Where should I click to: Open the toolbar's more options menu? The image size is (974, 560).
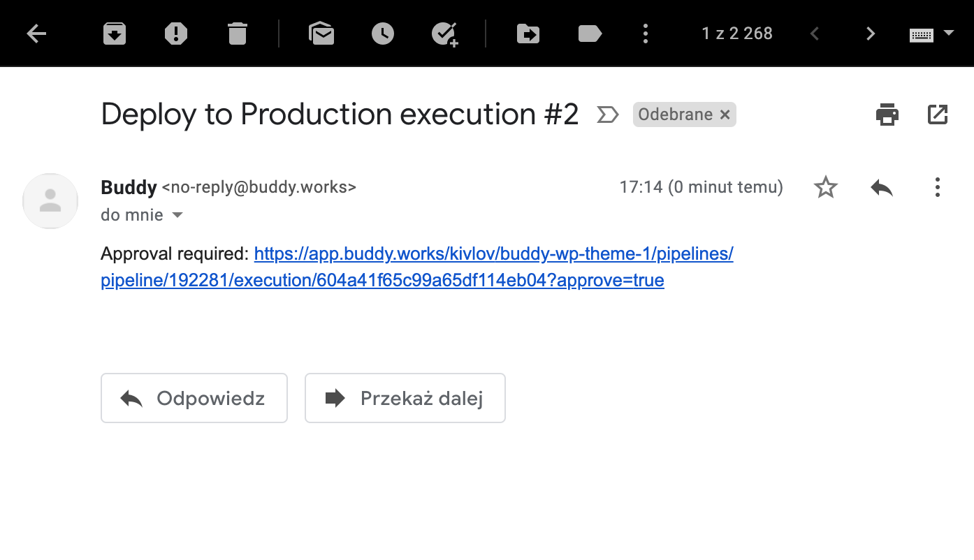point(646,34)
